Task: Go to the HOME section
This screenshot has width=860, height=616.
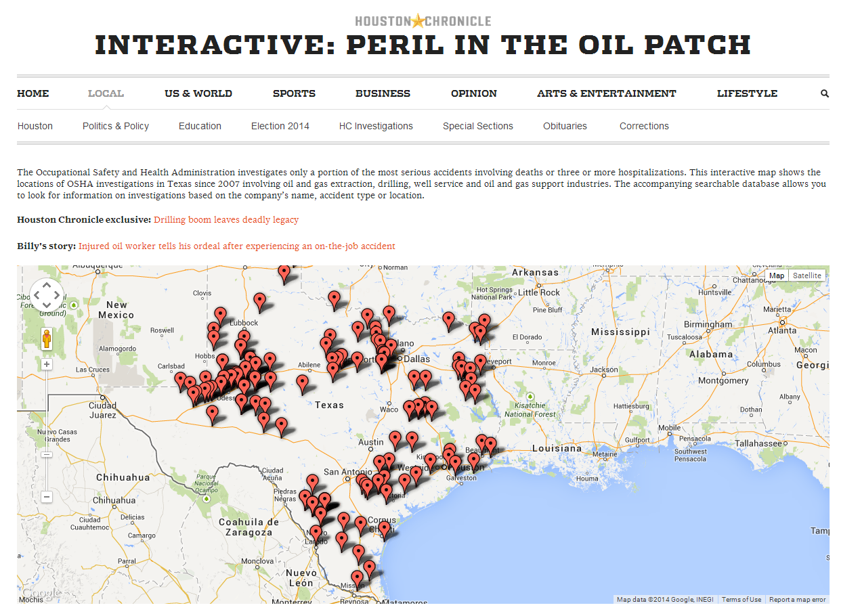Action: [x=33, y=93]
